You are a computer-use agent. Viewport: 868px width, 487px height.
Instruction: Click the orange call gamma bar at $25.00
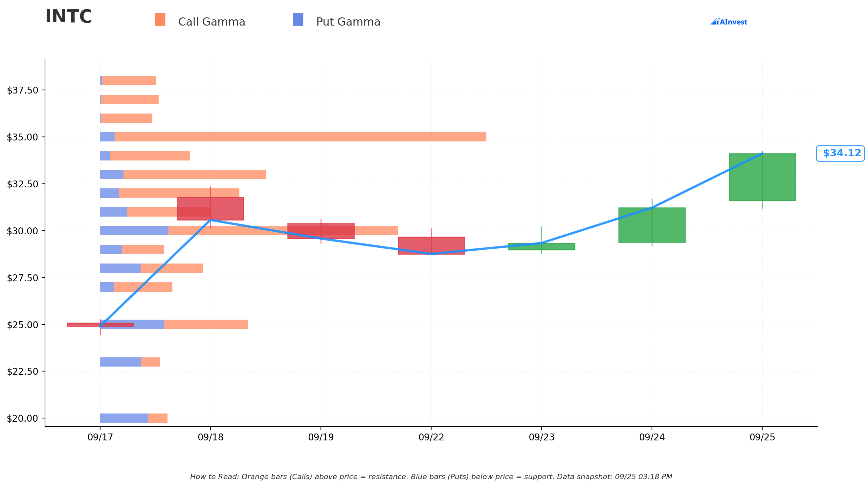tap(206, 325)
